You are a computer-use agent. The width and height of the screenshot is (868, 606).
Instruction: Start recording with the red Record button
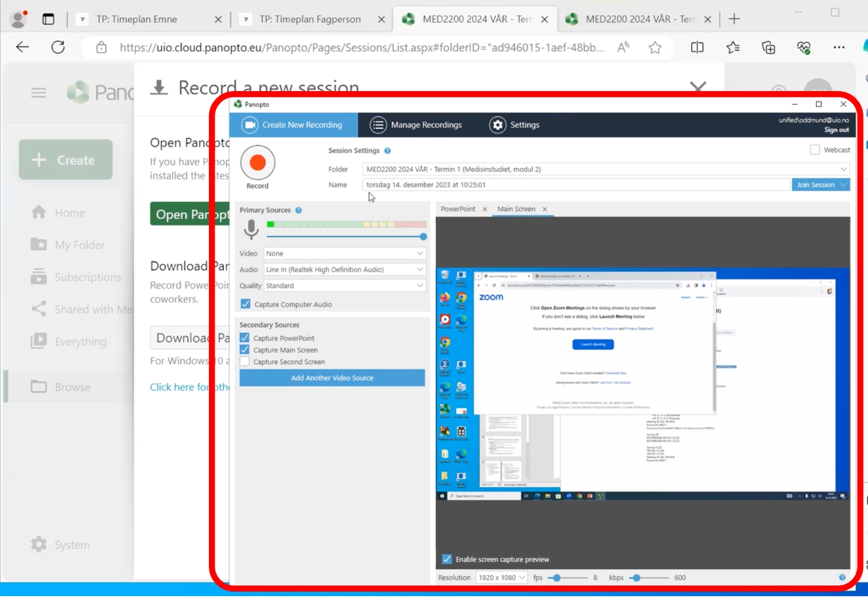257,162
